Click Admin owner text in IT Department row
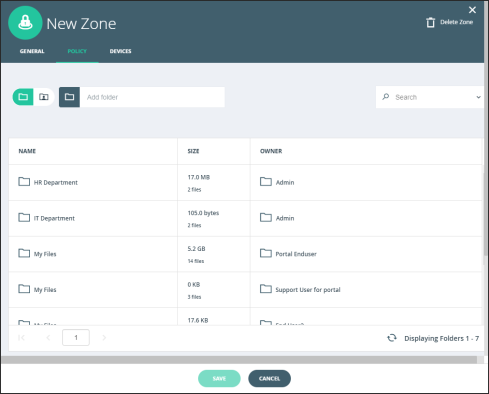The image size is (489, 394). point(285,218)
